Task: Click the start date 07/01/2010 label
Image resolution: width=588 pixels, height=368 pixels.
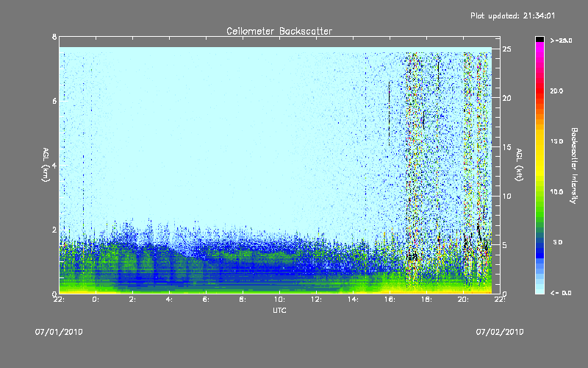Action: pos(59,332)
